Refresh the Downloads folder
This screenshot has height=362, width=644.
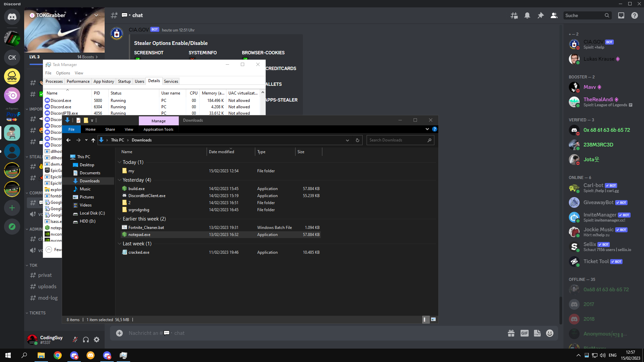coord(358,140)
